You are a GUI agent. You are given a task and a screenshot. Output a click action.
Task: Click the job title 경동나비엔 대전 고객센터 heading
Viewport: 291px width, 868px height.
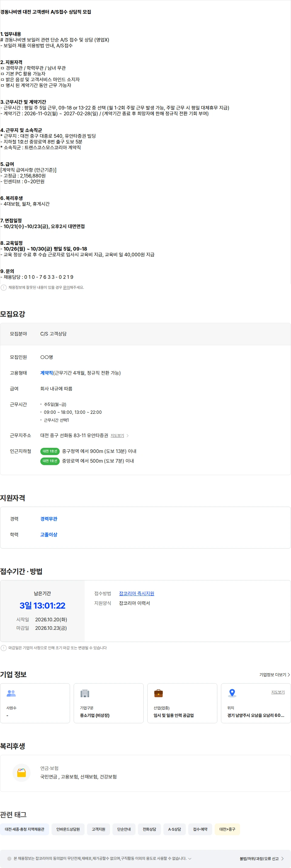[x=45, y=12]
